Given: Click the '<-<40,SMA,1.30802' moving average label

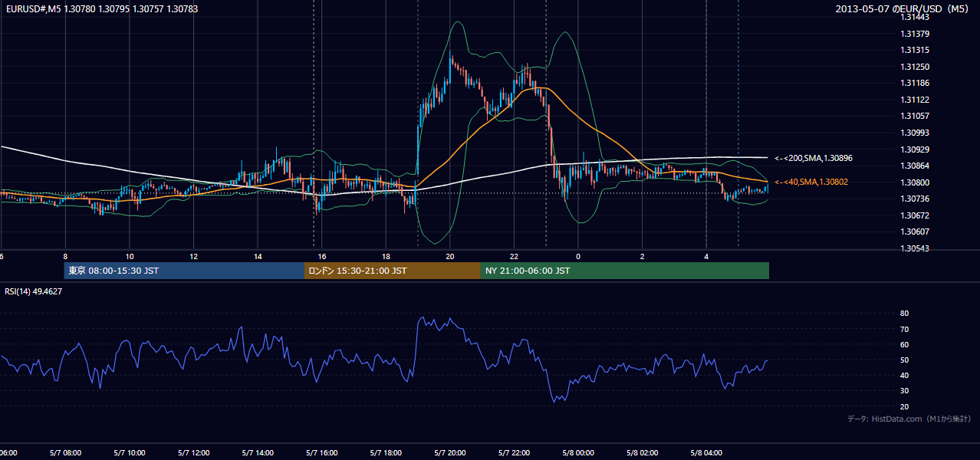Looking at the screenshot, I should pyautogui.click(x=811, y=182).
